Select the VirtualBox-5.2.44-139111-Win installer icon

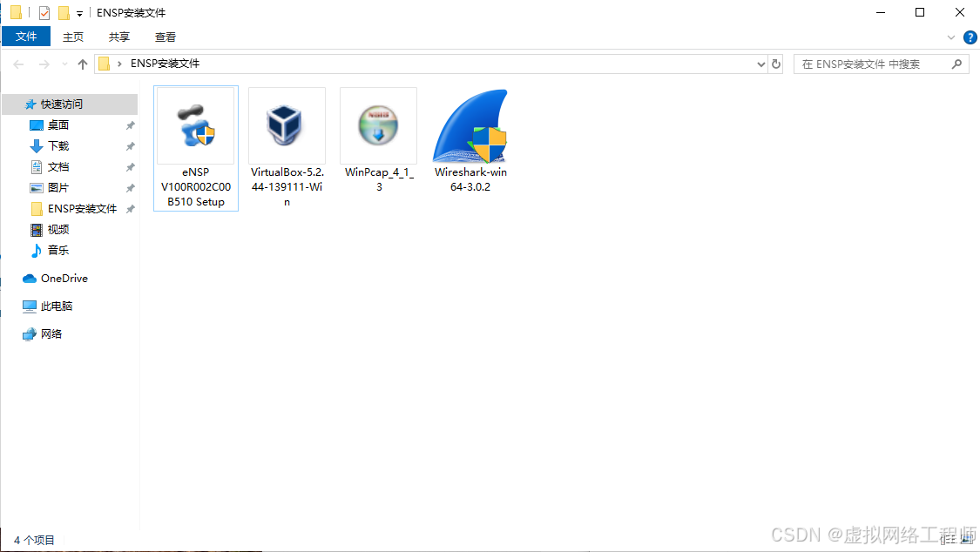(x=287, y=125)
